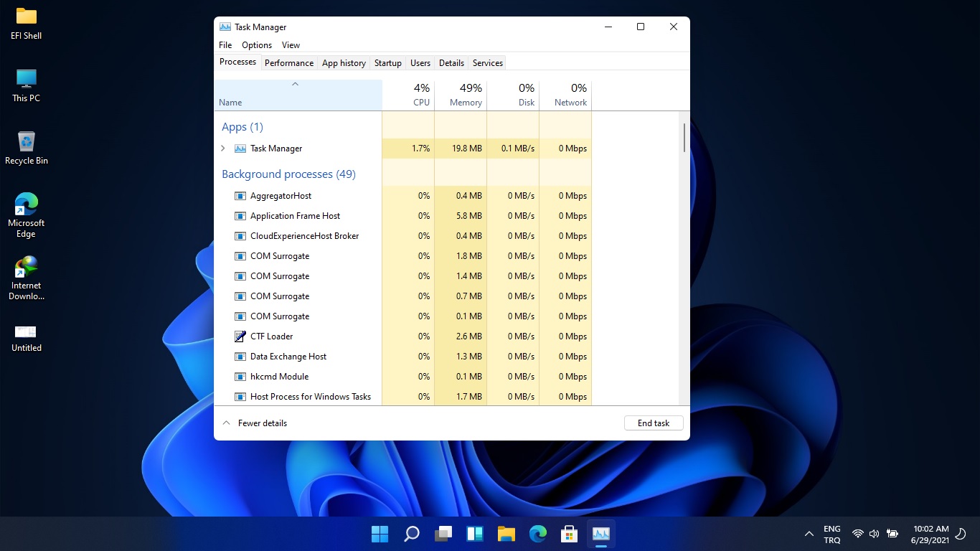The width and height of the screenshot is (980, 551).
Task: Open the File menu
Action: tap(225, 45)
